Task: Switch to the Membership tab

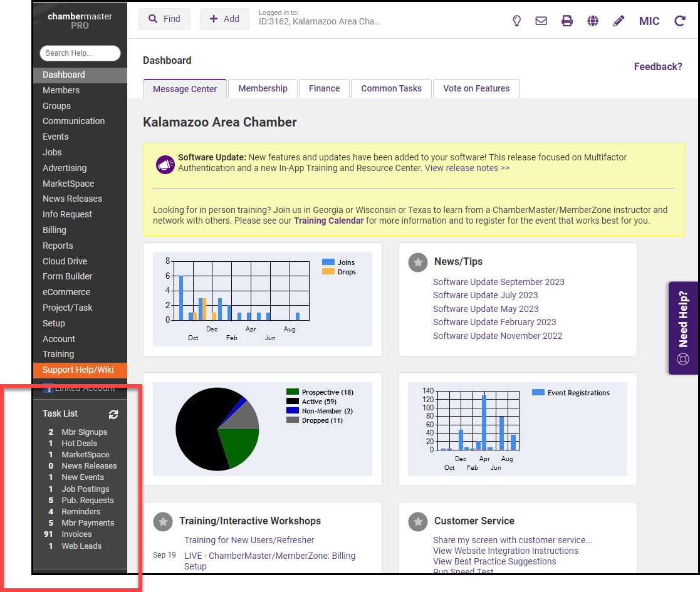Action: click(263, 88)
